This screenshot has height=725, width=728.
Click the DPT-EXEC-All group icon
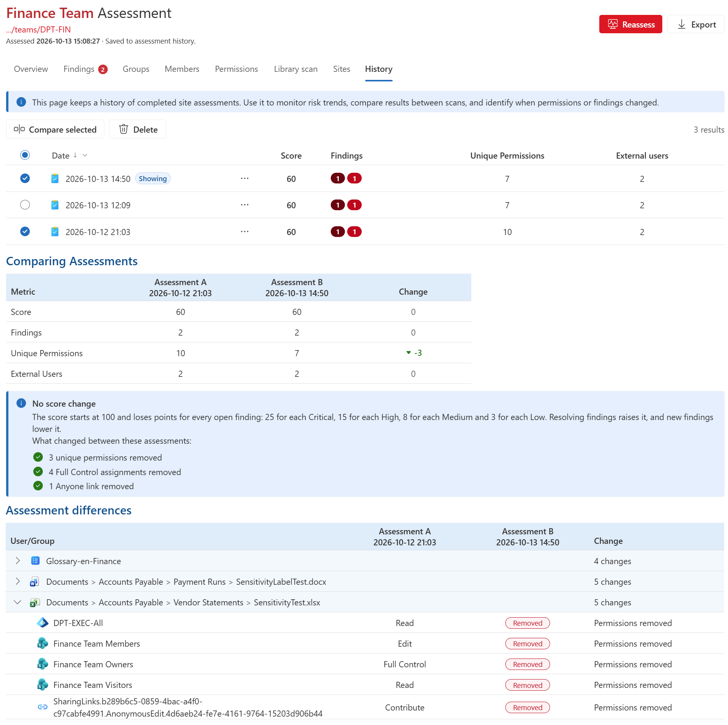point(42,623)
